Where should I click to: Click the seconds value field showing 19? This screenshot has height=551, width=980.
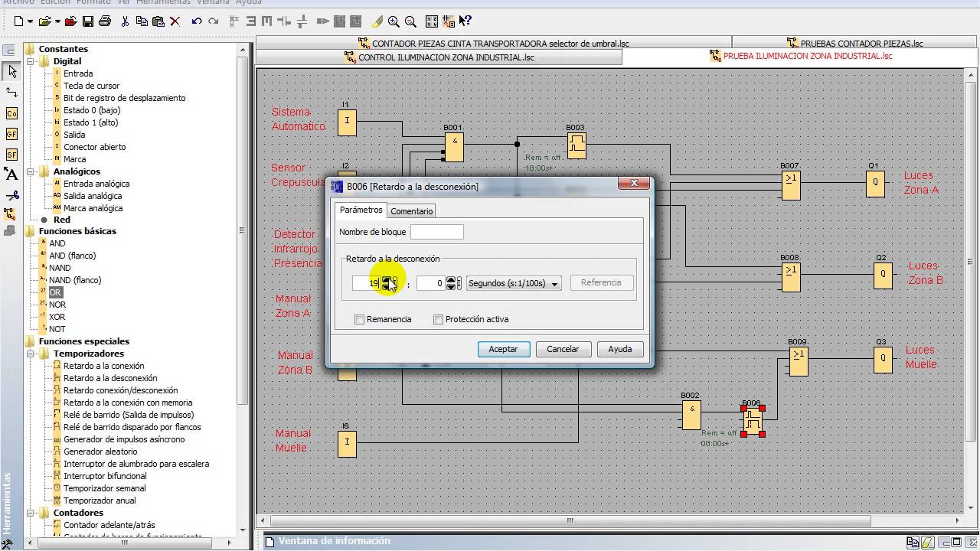[x=366, y=283]
